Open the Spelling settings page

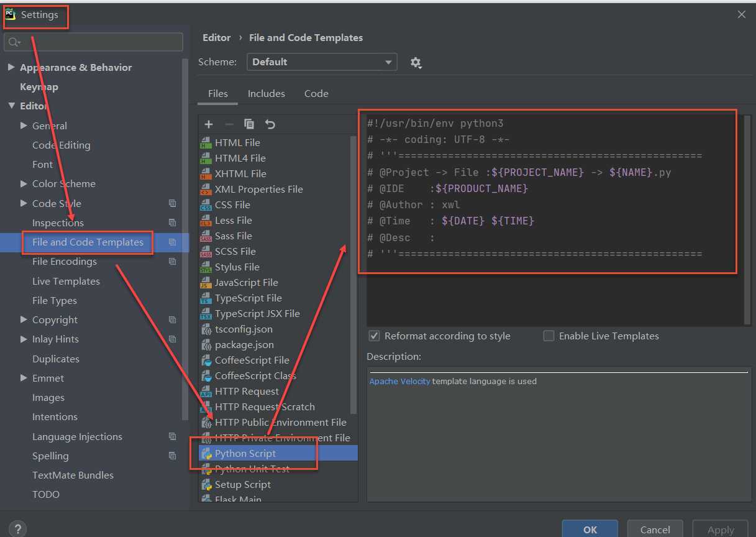click(50, 456)
